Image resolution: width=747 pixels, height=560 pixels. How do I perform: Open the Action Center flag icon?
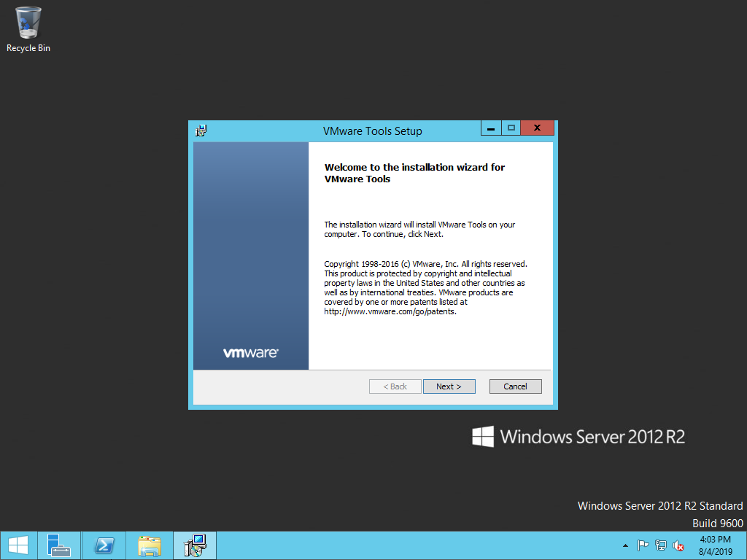click(643, 545)
